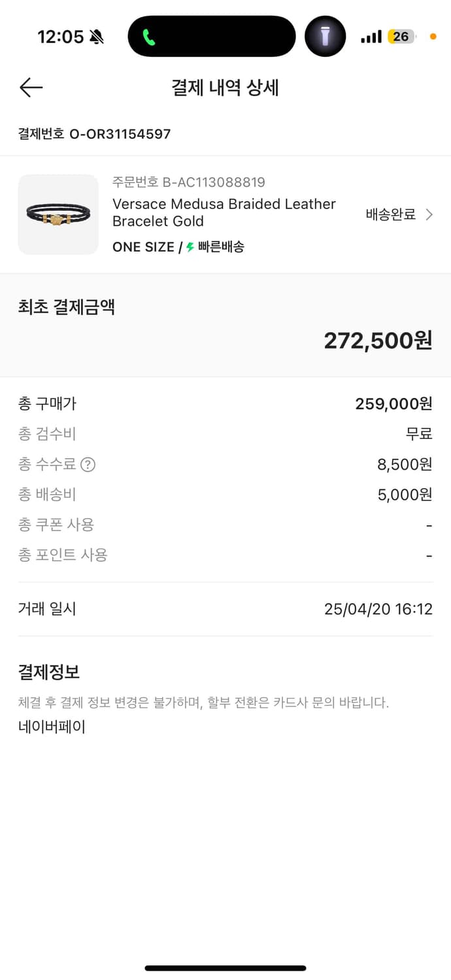The width and height of the screenshot is (451, 980).
Task: Tap the 272,500원 initial payment amount
Action: (378, 340)
